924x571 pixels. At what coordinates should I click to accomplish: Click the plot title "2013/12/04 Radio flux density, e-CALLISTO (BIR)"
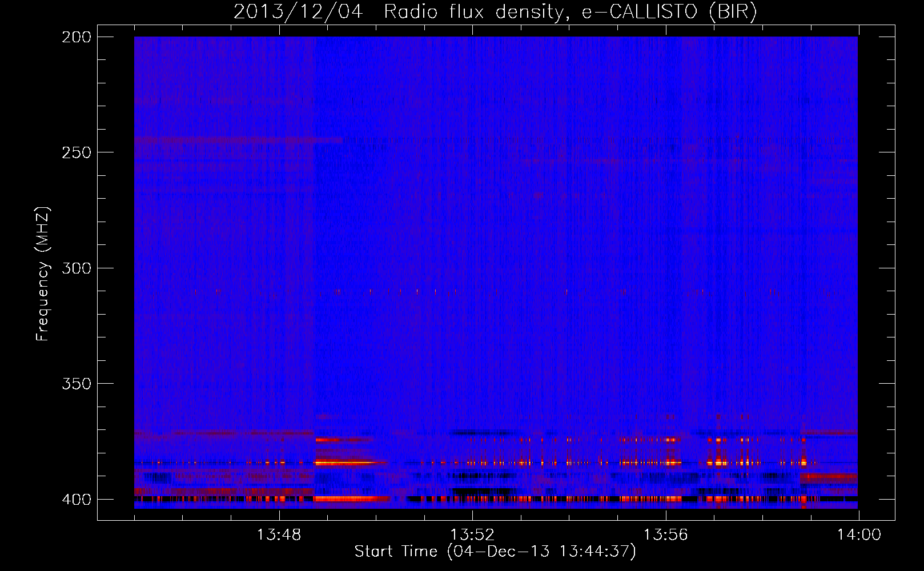tap(495, 11)
